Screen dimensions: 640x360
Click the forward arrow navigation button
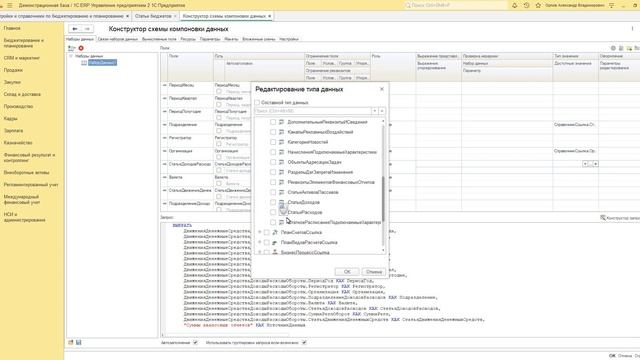[x=87, y=29]
